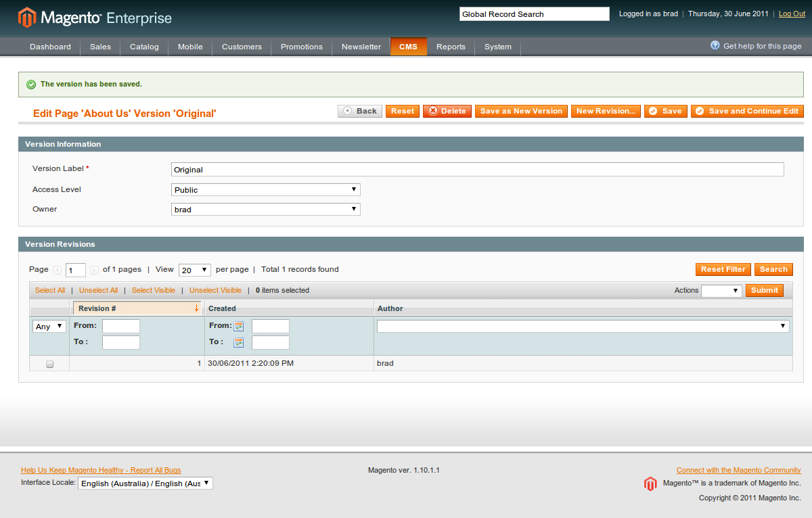The width and height of the screenshot is (812, 518).
Task: Open the Owner dropdown
Action: pos(266,210)
